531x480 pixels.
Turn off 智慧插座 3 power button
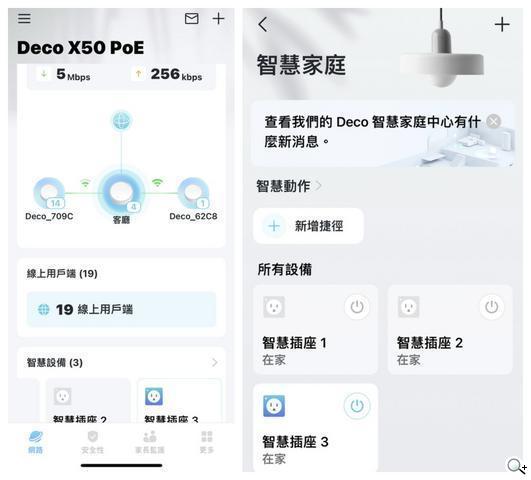(x=357, y=406)
